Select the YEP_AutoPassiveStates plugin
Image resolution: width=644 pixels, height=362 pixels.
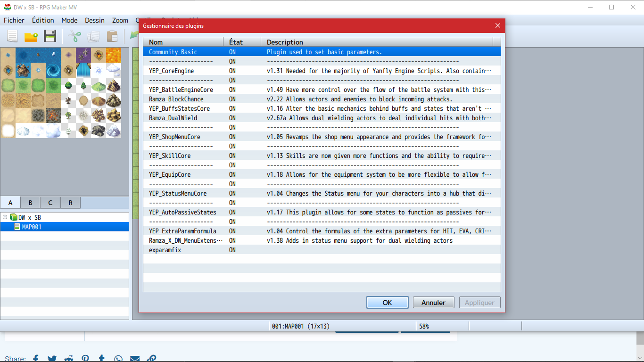(x=322, y=212)
